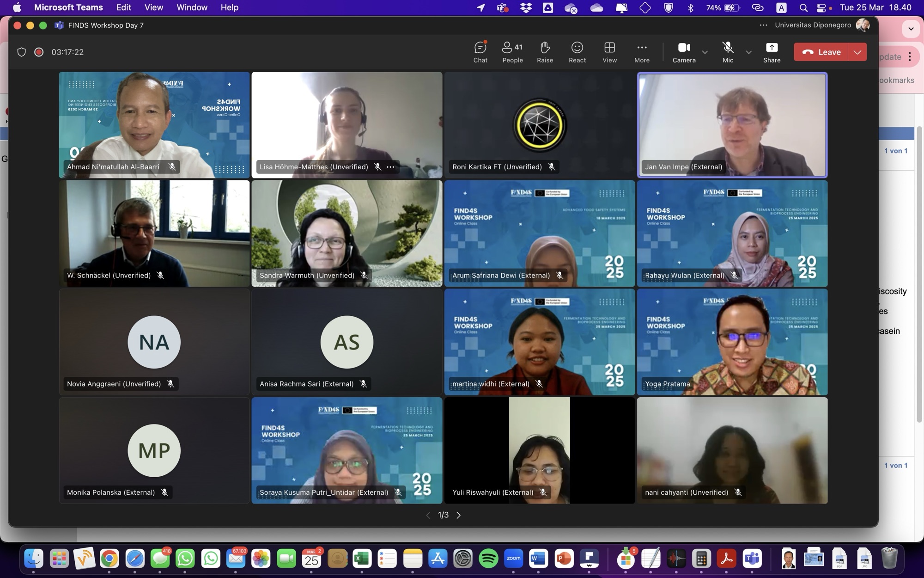The image size is (924, 578).
Task: Open the React emoji menu
Action: tap(577, 52)
